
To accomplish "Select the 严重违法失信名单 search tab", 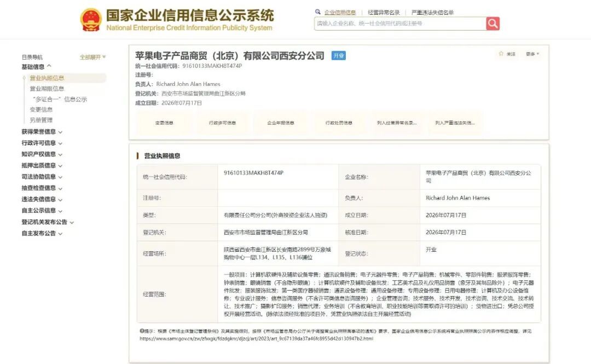I will tap(432, 13).
